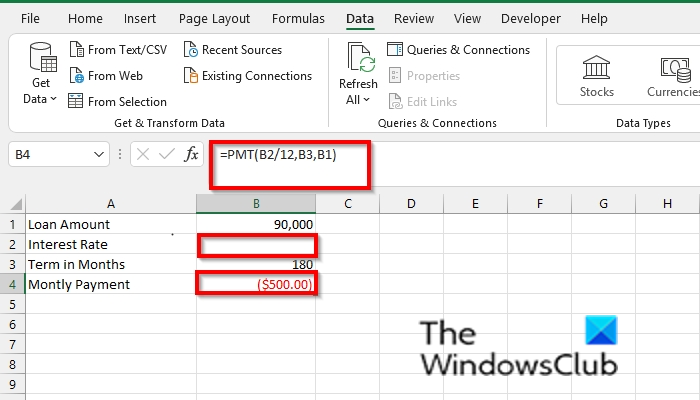This screenshot has width=700, height=400.
Task: Select row 2 header
Action: pos(12,245)
